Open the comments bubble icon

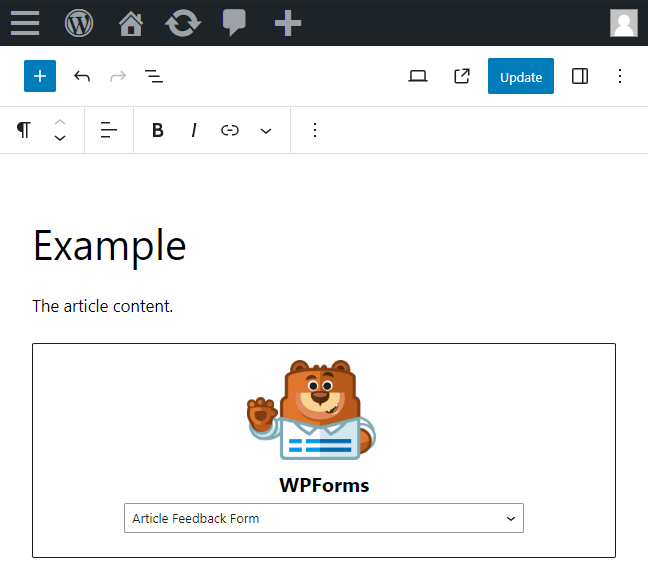pyautogui.click(x=234, y=23)
